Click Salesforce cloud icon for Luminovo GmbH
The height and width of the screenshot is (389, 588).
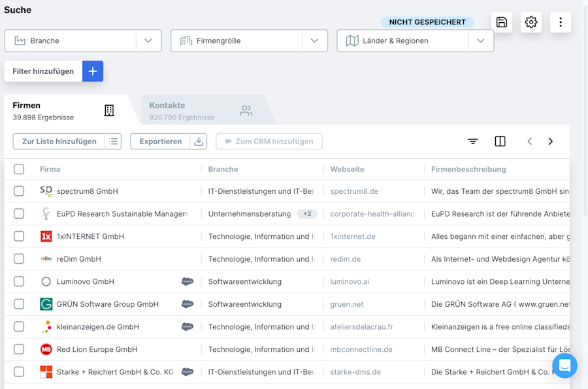coord(187,281)
